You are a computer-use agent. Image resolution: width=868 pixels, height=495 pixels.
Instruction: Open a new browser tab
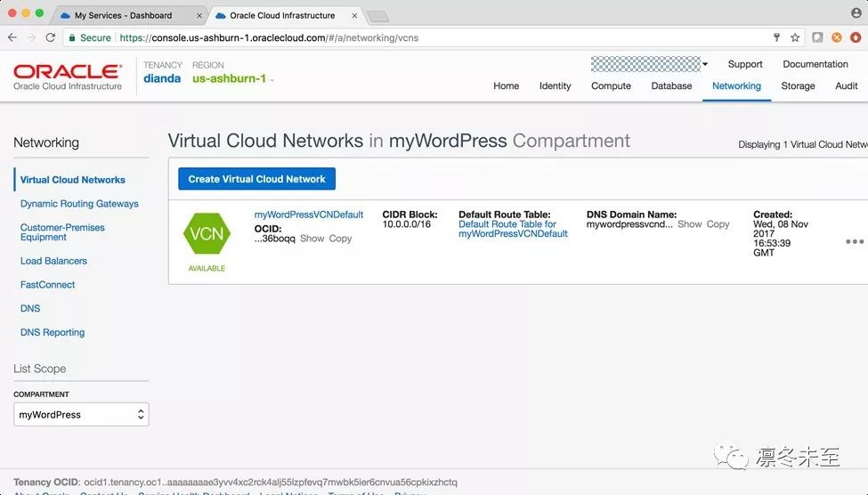pyautogui.click(x=378, y=17)
